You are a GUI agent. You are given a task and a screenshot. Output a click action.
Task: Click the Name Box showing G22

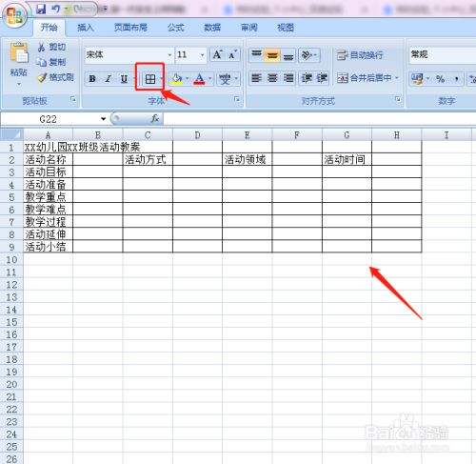(50, 119)
